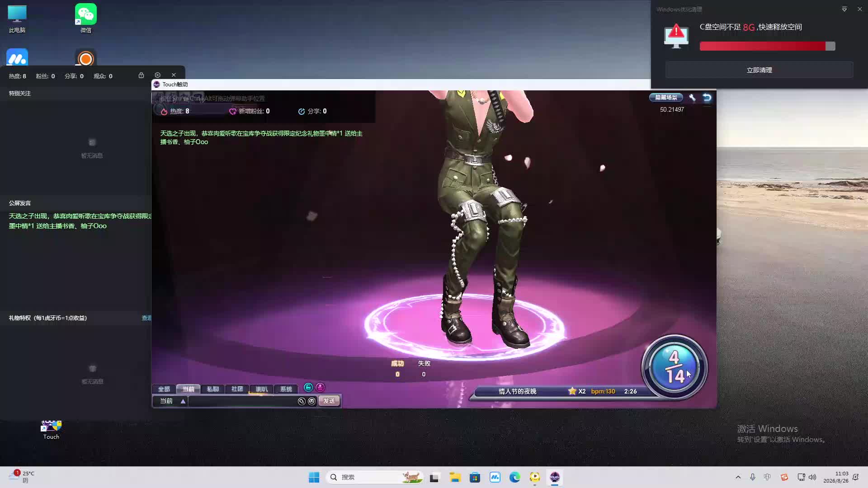Click the 2:26 song timer
Viewport: 868px width, 488px height.
630,391
